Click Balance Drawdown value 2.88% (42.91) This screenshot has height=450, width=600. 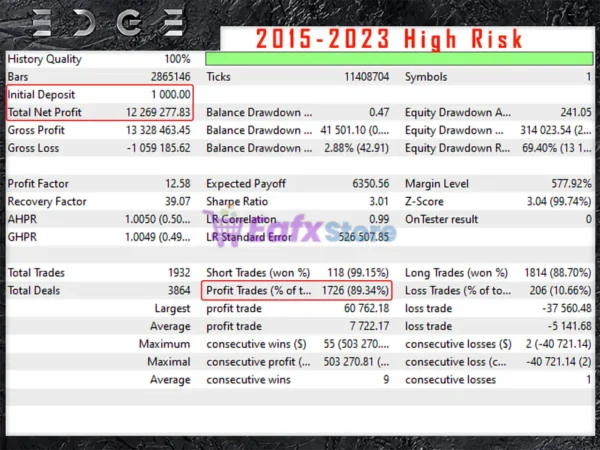point(357,148)
